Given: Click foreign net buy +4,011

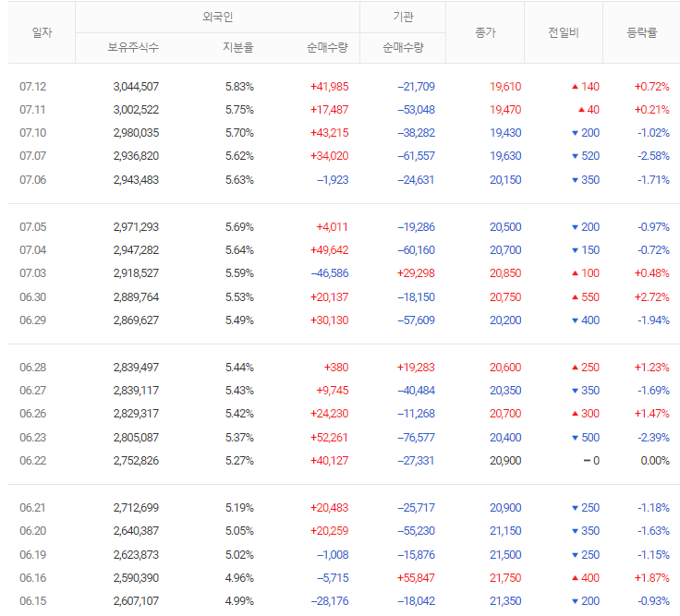Looking at the screenshot, I should (x=333, y=226).
